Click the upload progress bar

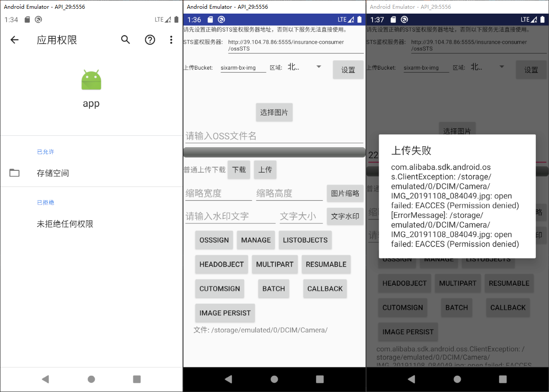point(274,152)
